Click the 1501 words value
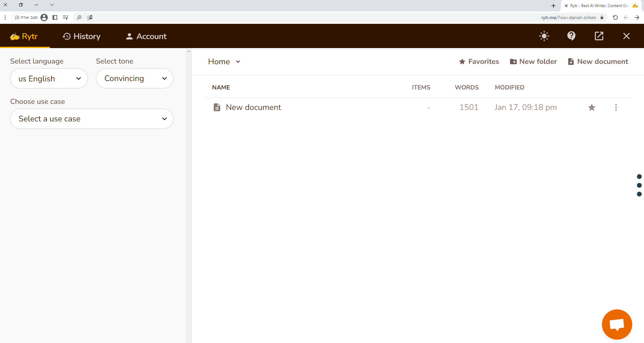This screenshot has height=343, width=644. [469, 107]
